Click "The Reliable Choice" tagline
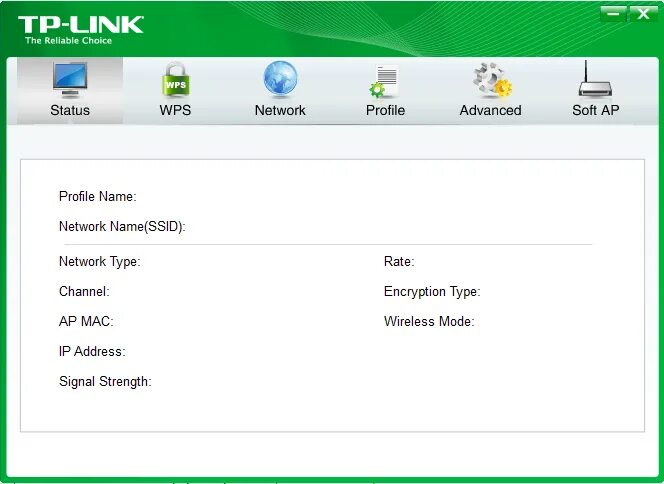Image resolution: width=664 pixels, height=484 pixels. pyautogui.click(x=68, y=41)
